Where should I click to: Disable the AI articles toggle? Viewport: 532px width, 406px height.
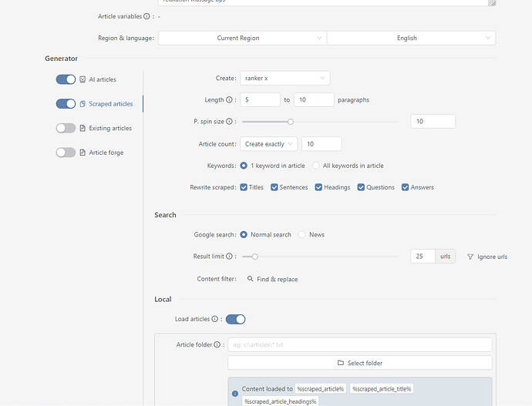(x=66, y=79)
